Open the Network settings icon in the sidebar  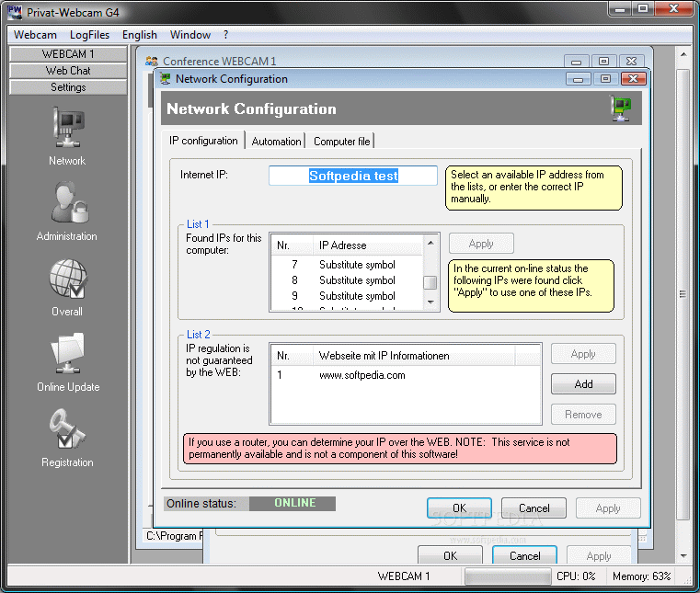[67, 128]
